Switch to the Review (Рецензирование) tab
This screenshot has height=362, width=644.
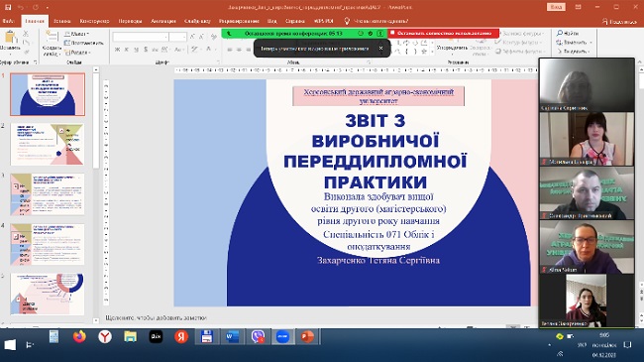[x=239, y=21]
